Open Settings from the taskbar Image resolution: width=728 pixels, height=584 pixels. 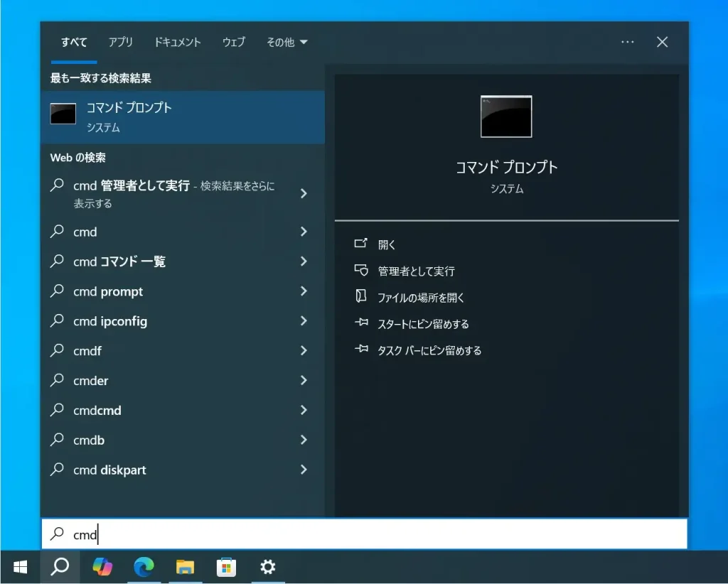tap(267, 567)
